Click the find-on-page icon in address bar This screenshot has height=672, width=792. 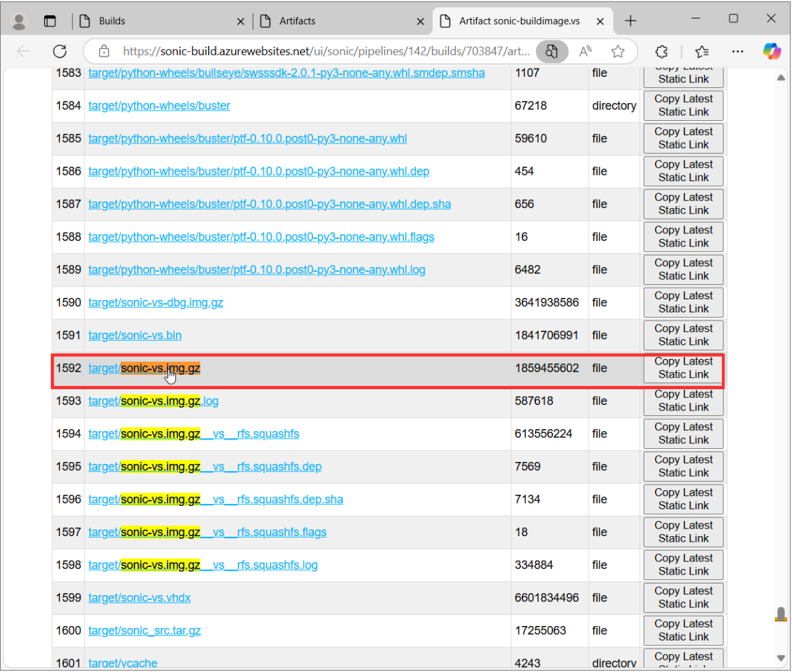click(551, 51)
